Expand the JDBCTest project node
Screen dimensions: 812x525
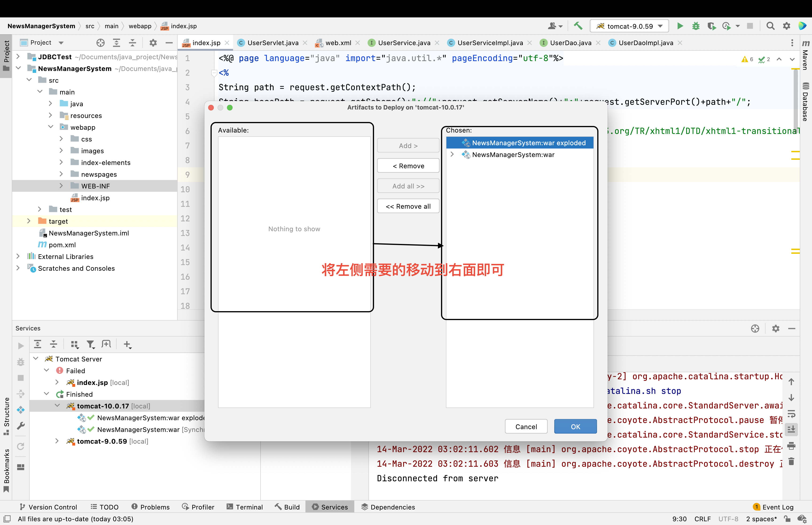point(18,57)
